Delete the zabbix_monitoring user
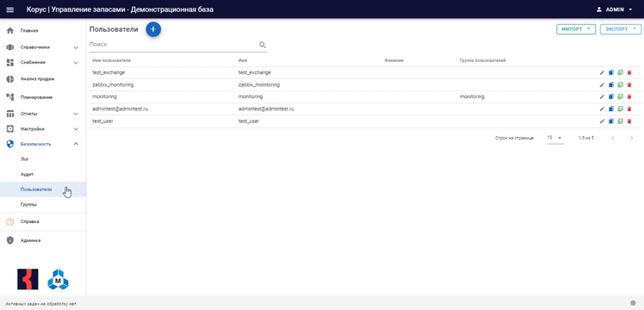This screenshot has width=644, height=310. tap(629, 85)
